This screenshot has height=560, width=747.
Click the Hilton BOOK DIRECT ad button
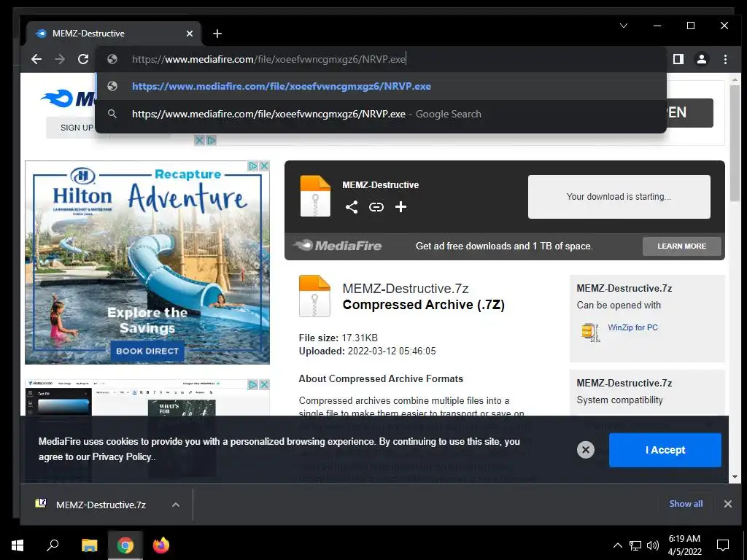click(x=147, y=351)
